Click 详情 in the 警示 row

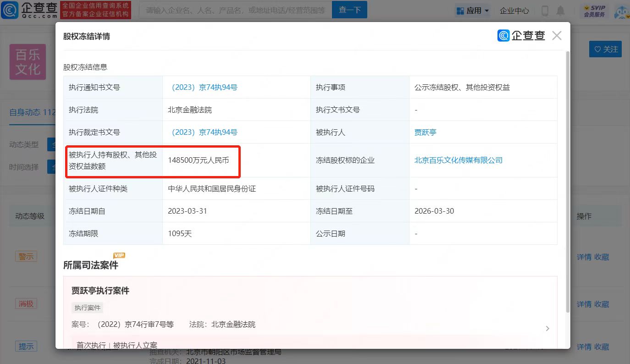tap(584, 257)
